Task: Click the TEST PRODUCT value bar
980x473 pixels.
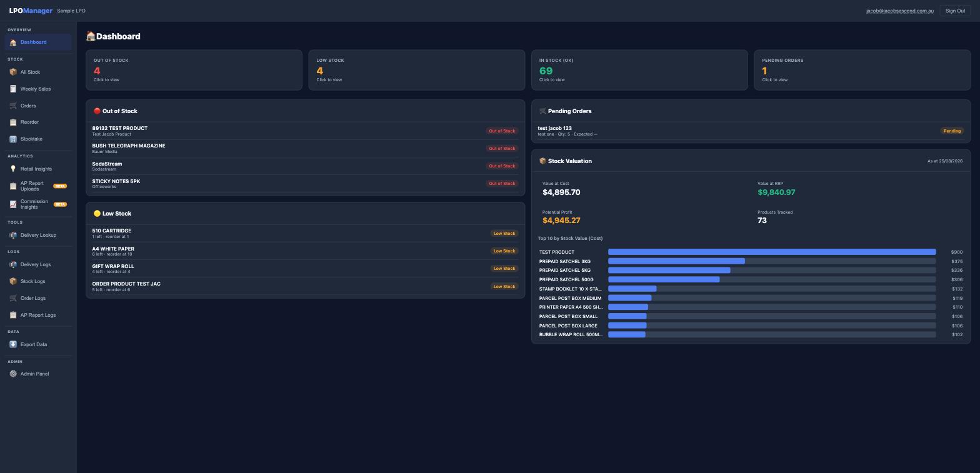Action: point(772,252)
